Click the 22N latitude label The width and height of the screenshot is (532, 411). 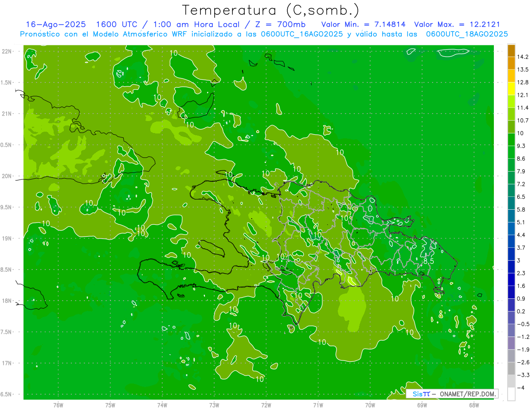point(7,51)
